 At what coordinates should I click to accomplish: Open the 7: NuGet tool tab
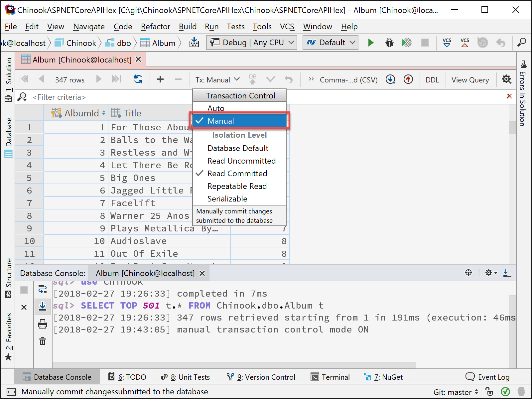coord(383,377)
